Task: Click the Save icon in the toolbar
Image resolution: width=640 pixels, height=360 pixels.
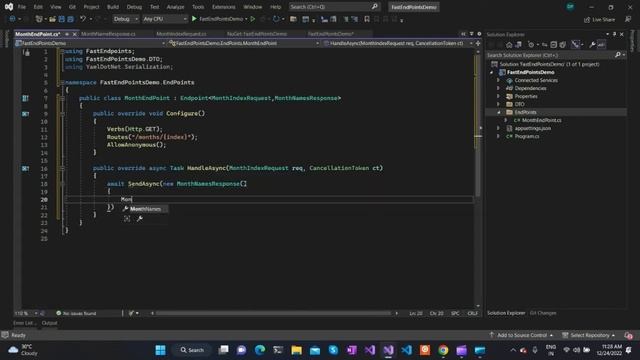Action: tap(62, 19)
